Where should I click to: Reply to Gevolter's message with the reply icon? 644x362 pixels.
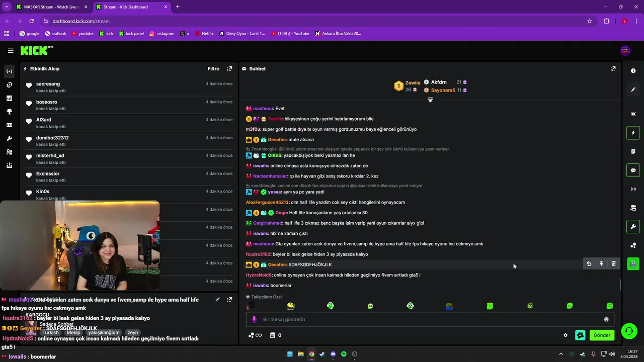(x=589, y=263)
